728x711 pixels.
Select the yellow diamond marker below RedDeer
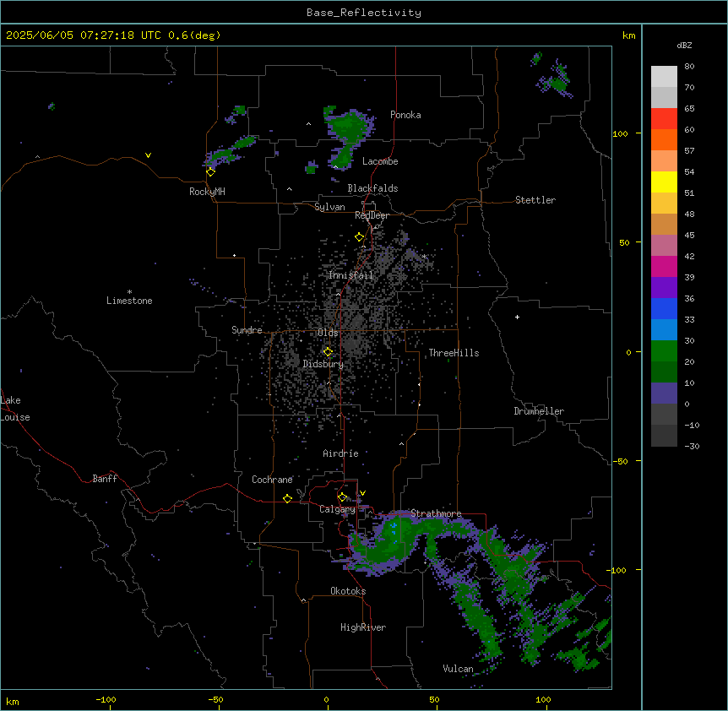pyautogui.click(x=359, y=237)
